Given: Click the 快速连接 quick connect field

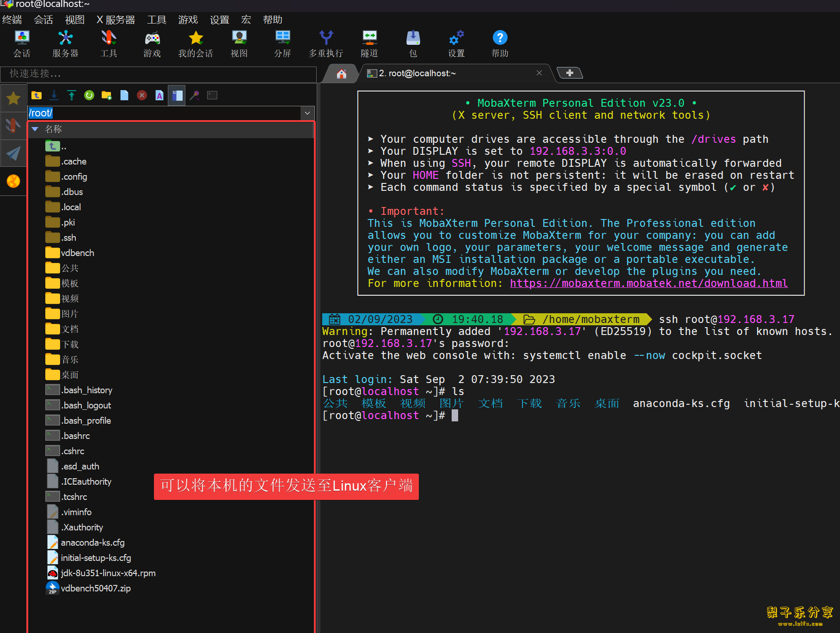Looking at the screenshot, I should [159, 74].
